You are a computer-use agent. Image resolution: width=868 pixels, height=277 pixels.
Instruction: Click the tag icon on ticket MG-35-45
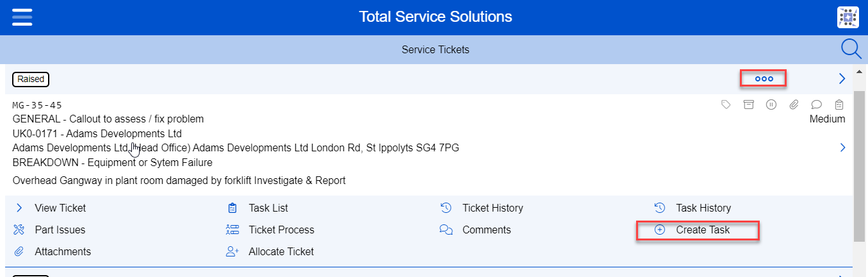(x=726, y=105)
